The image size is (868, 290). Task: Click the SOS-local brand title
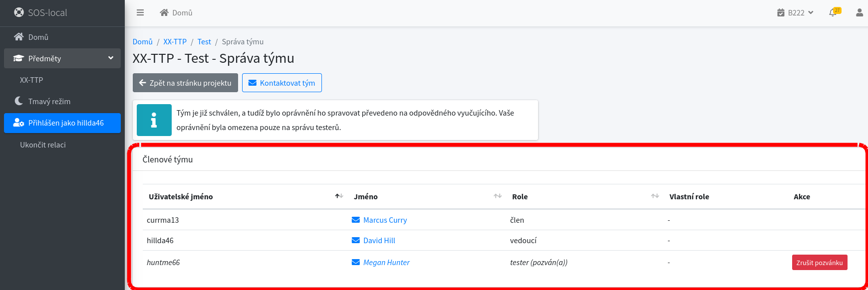click(x=47, y=12)
